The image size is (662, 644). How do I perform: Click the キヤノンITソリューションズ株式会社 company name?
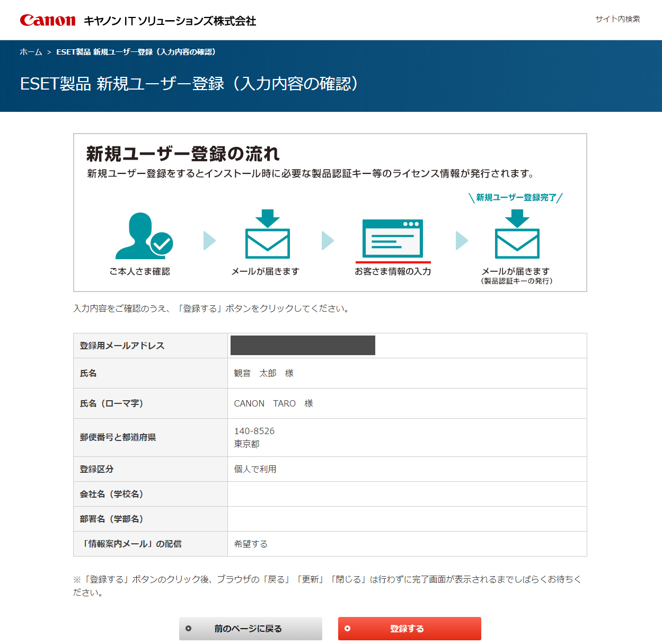[x=170, y=21]
